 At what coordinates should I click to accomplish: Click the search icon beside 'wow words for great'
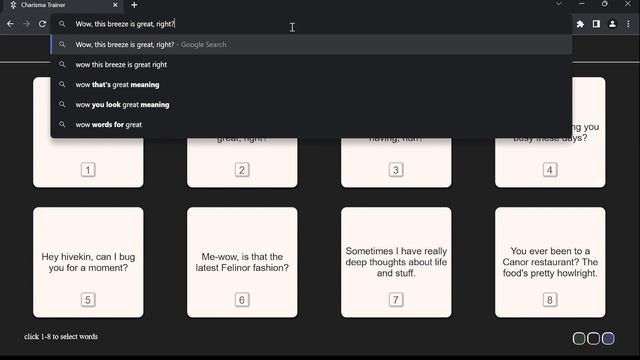(x=62, y=124)
